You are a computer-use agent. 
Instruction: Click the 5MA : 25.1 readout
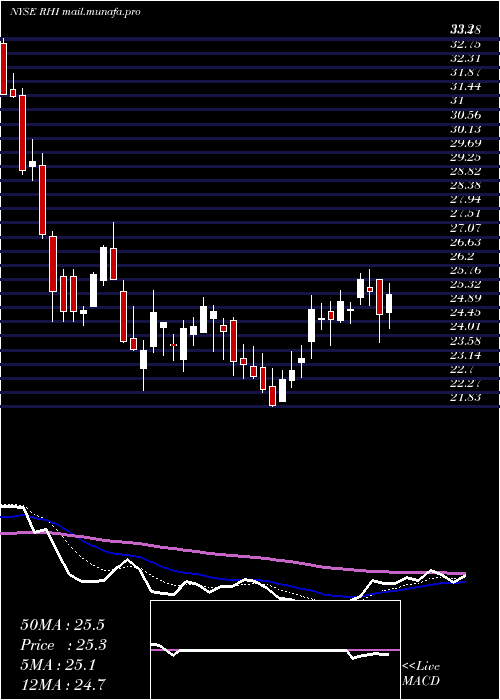point(58,666)
